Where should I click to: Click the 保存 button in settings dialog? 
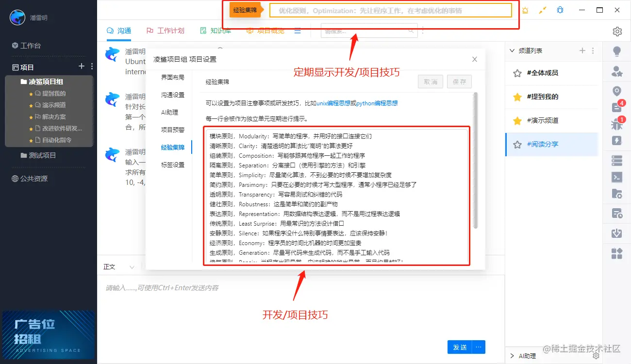[459, 82]
